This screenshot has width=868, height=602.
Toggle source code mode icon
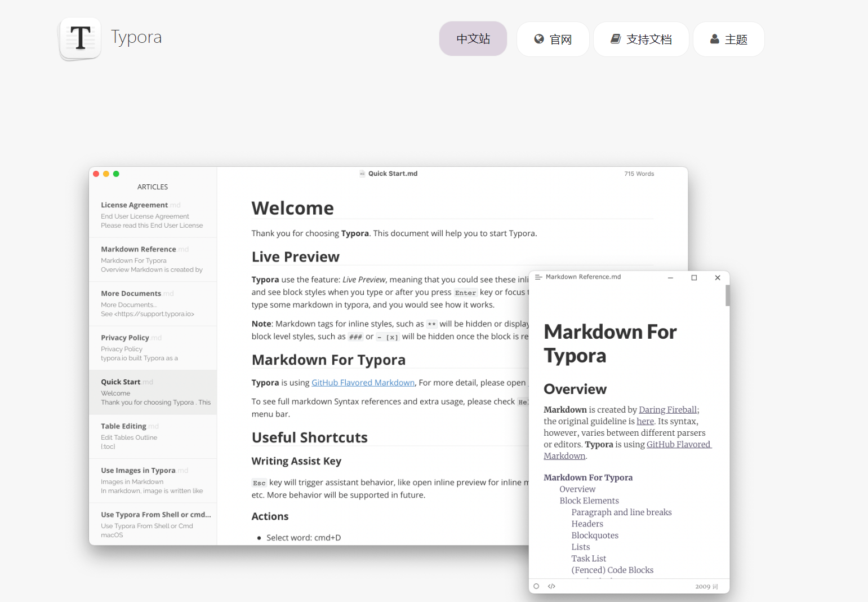pyautogui.click(x=551, y=586)
